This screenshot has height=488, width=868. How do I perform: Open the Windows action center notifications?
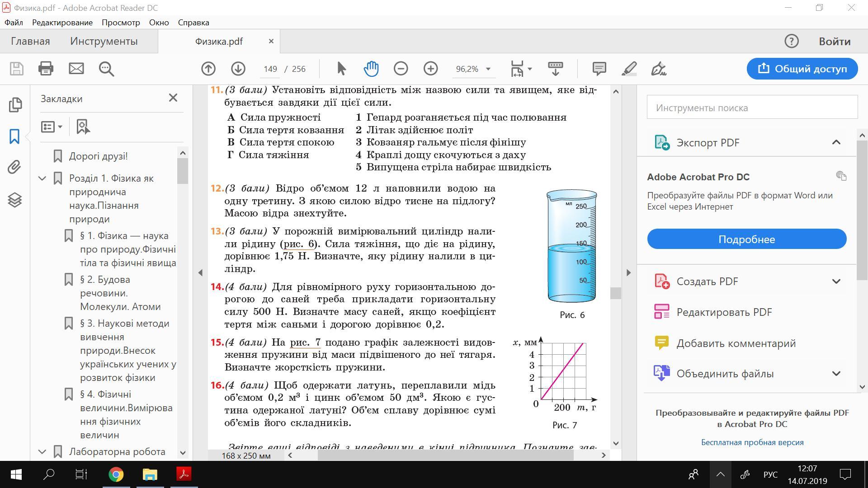click(x=845, y=474)
